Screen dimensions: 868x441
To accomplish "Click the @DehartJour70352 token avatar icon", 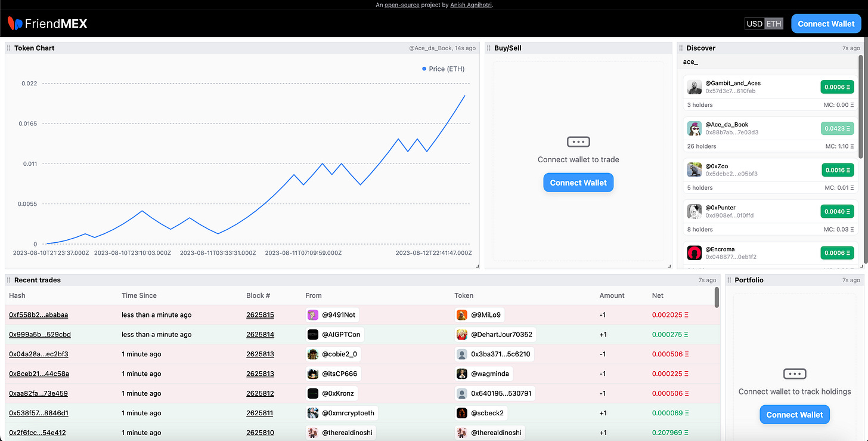I will (462, 334).
